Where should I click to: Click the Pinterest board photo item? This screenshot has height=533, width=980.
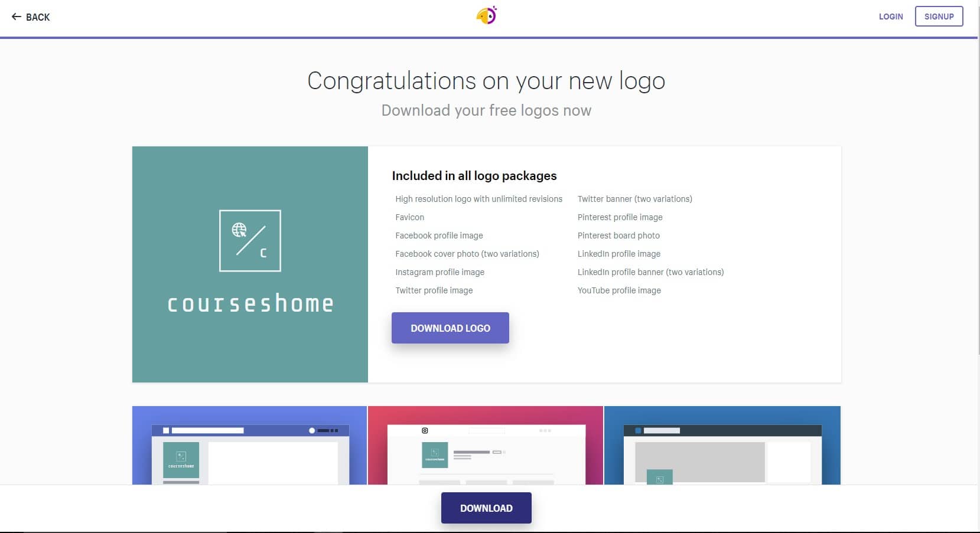pyautogui.click(x=618, y=236)
